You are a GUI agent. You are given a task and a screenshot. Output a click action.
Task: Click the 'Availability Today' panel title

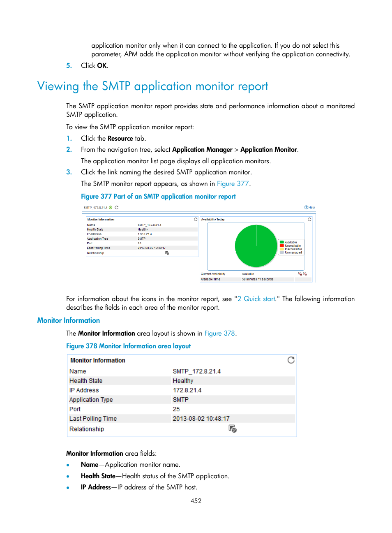pyautogui.click(x=213, y=220)
